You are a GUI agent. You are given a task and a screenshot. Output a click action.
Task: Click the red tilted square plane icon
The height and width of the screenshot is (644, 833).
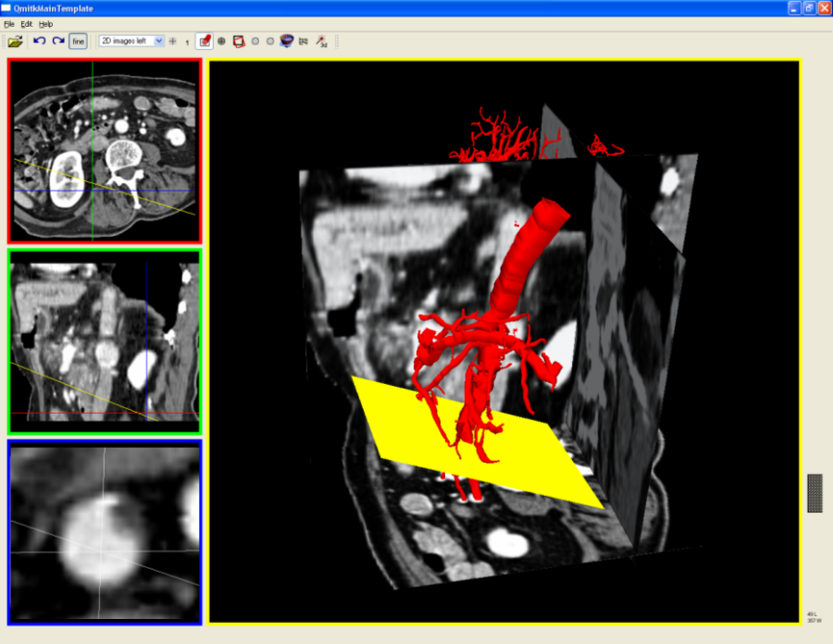point(239,42)
